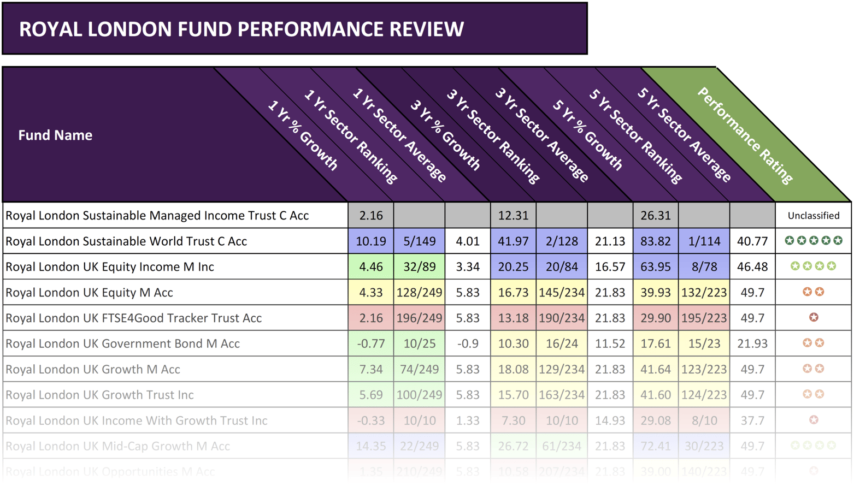Click the 128/249 sector ranking cell
This screenshot has height=504, width=854.
coord(420,293)
